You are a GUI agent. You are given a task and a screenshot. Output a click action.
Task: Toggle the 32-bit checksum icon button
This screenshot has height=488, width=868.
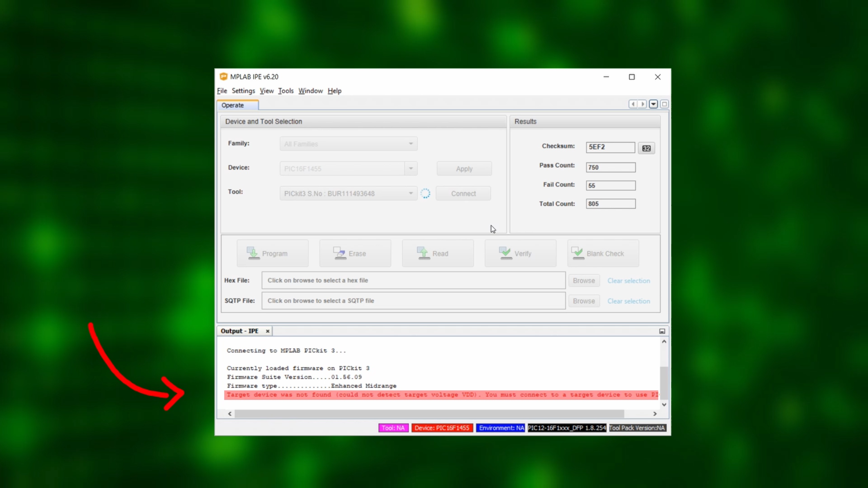click(x=646, y=148)
